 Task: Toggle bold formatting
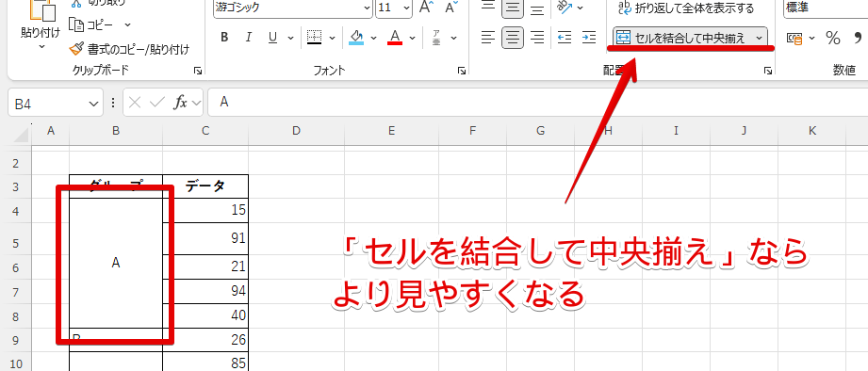(x=224, y=38)
